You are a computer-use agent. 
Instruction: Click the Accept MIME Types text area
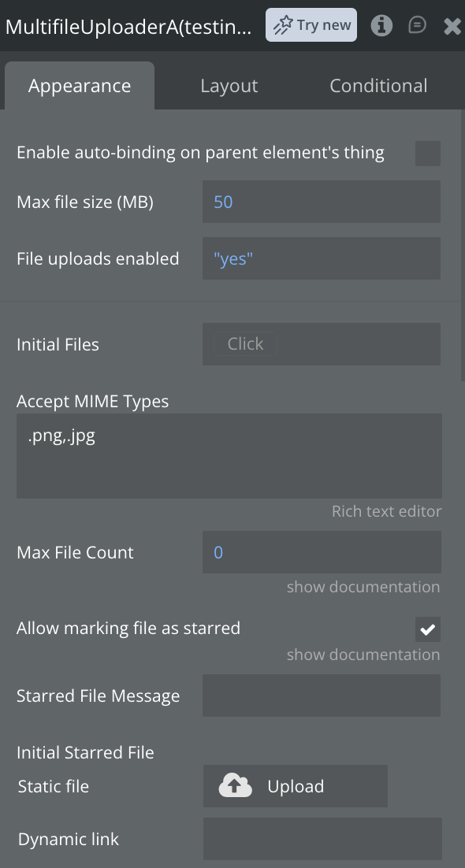click(229, 455)
